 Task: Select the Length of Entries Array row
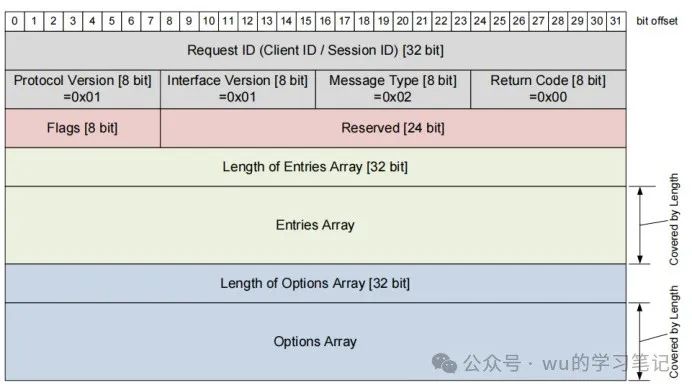(316, 167)
